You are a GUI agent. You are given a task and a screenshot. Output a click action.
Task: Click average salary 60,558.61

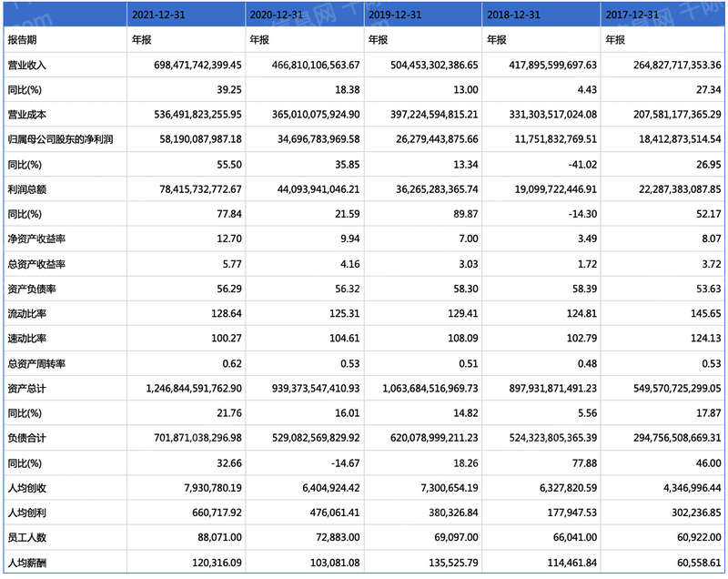(x=699, y=564)
